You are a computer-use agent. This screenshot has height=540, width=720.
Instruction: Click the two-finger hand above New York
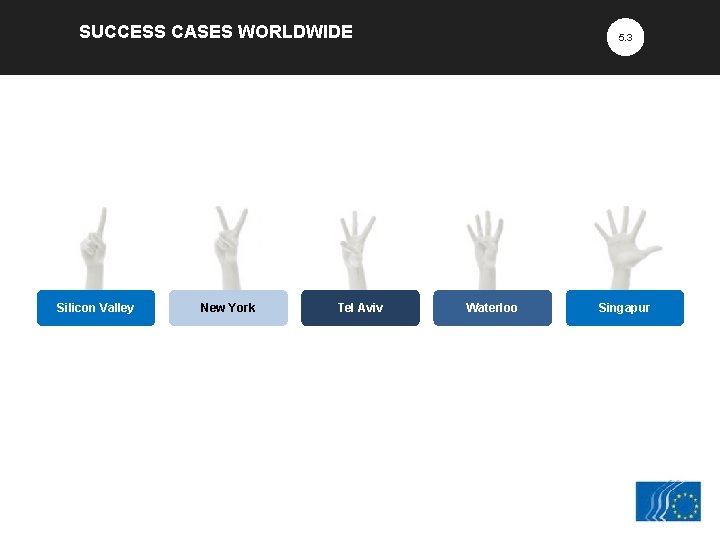[231, 248]
